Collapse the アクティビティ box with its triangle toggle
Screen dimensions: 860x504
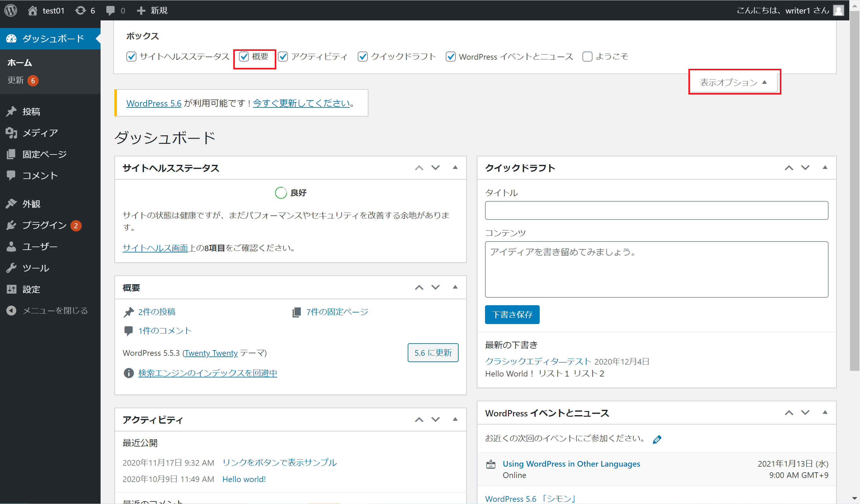455,419
